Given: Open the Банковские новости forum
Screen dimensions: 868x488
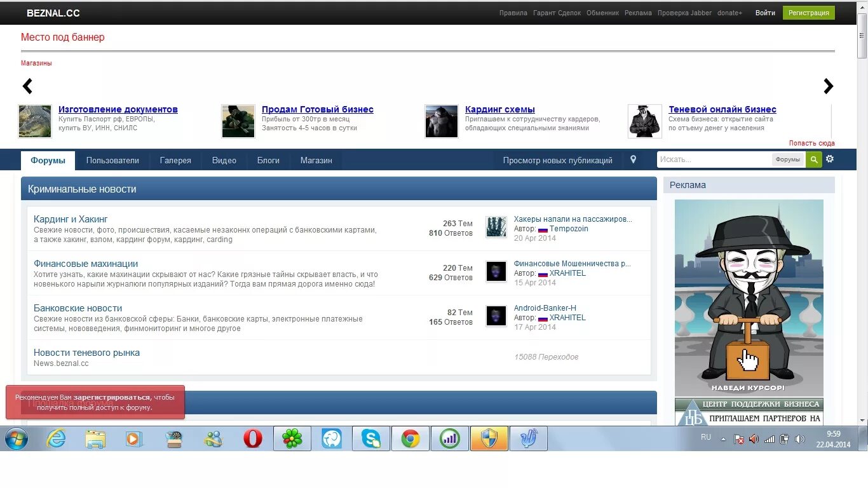Looking at the screenshot, I should [78, 308].
